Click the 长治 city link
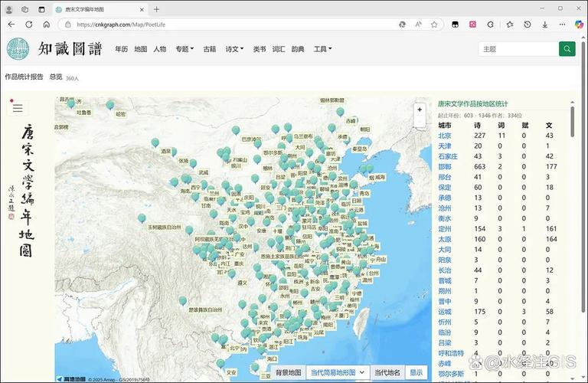Viewport: 588px width, 383px height. click(445, 270)
